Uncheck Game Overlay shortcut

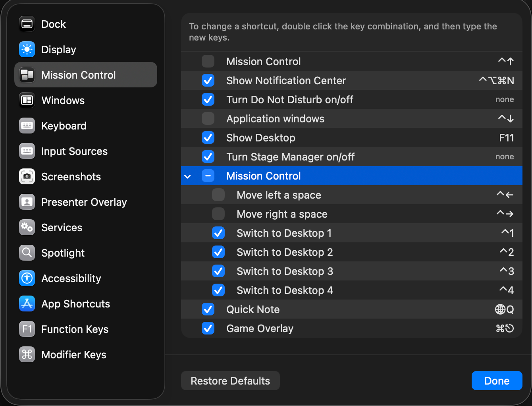[208, 328]
